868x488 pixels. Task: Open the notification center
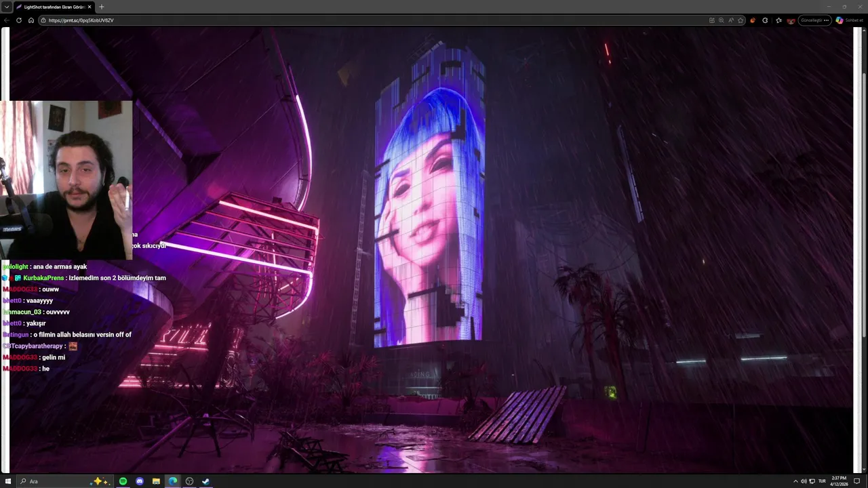click(x=857, y=481)
